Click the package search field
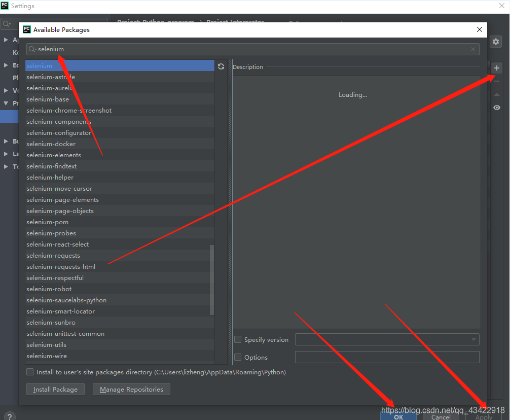Image resolution: width=510 pixels, height=420 pixels. click(253, 49)
